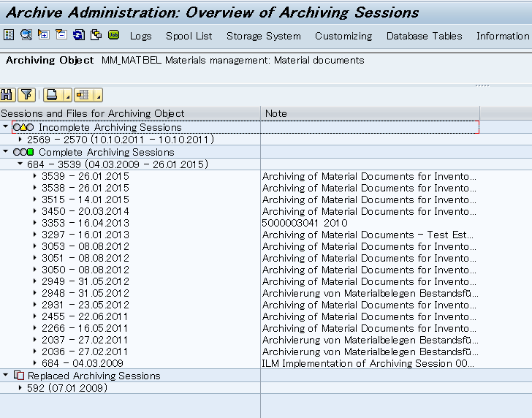Select session 2266 - 16.05.2011

tap(85, 328)
